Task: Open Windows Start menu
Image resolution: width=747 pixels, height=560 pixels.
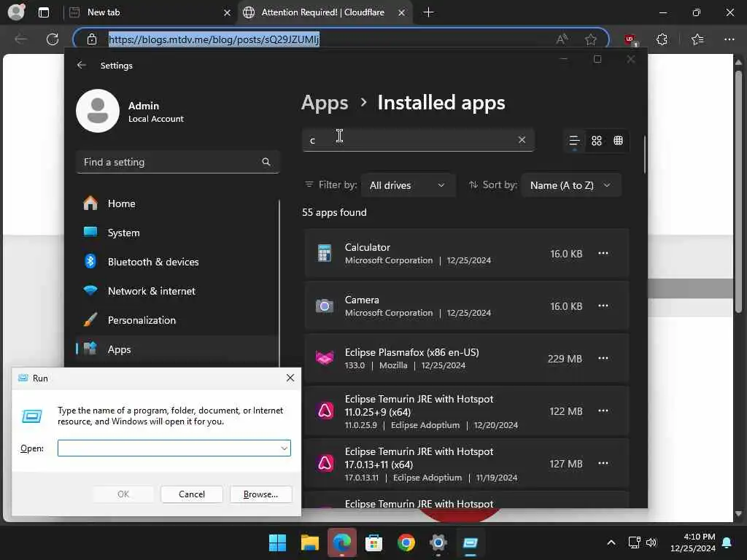Action: tap(277, 542)
